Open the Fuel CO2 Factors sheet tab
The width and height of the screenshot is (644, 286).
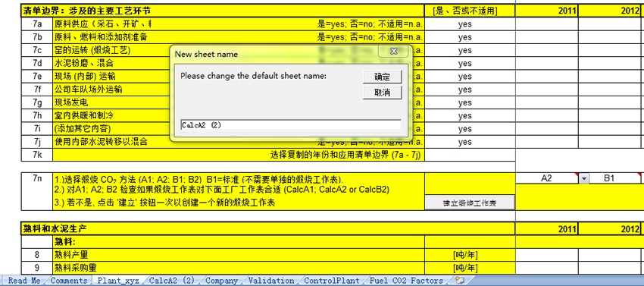click(x=406, y=281)
